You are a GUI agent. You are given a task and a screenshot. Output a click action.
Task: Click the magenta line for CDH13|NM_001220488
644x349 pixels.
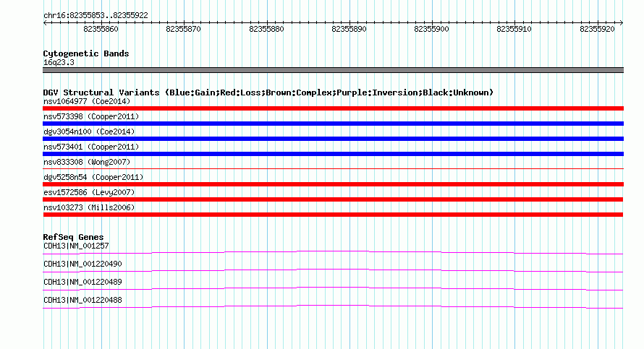(333, 306)
